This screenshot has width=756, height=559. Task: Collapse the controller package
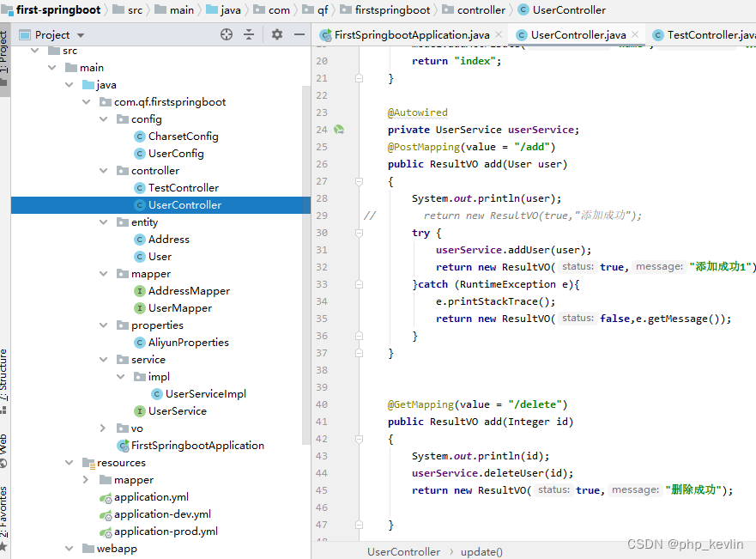(103, 171)
